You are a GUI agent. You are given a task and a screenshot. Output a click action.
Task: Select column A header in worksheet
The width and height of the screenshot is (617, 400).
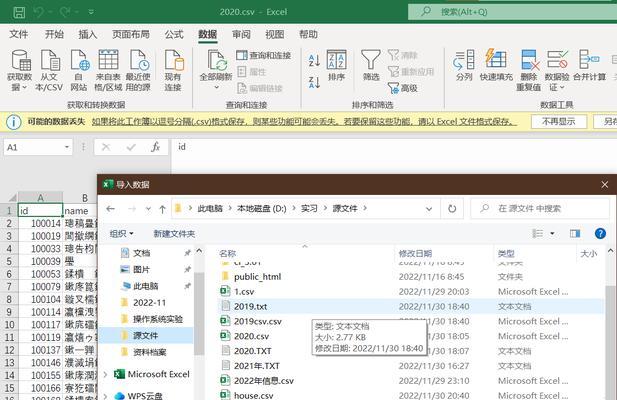pos(40,197)
